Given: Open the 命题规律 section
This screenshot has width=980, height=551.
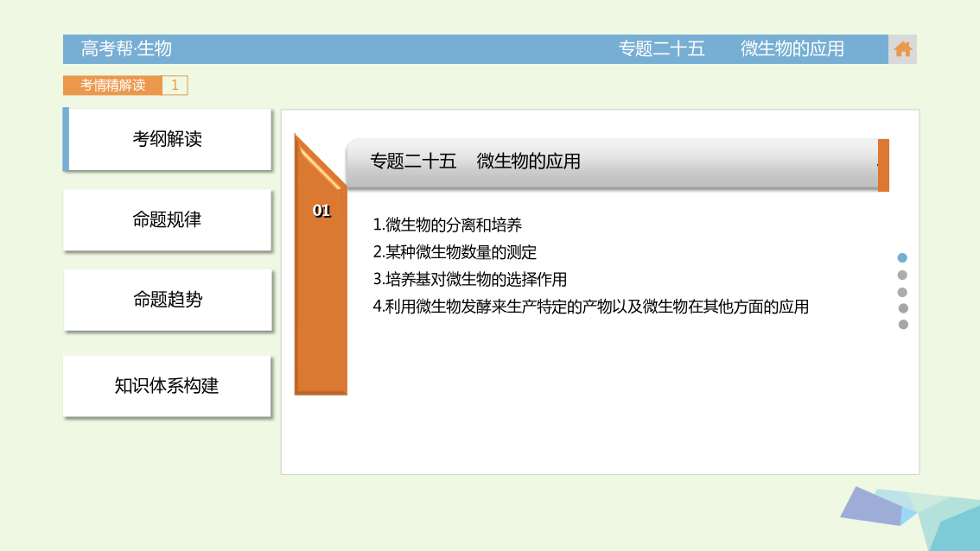Looking at the screenshot, I should point(168,220).
